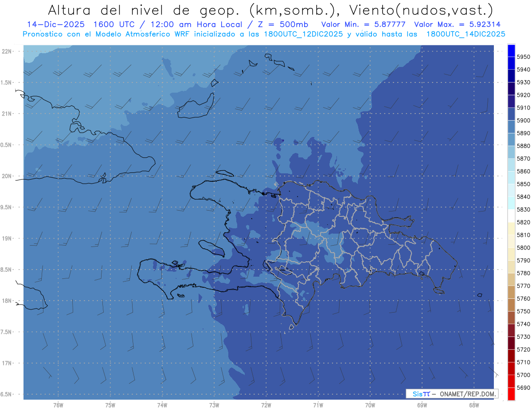532x411 pixels.
Task: Click legend value 5690
Action: coord(523,388)
